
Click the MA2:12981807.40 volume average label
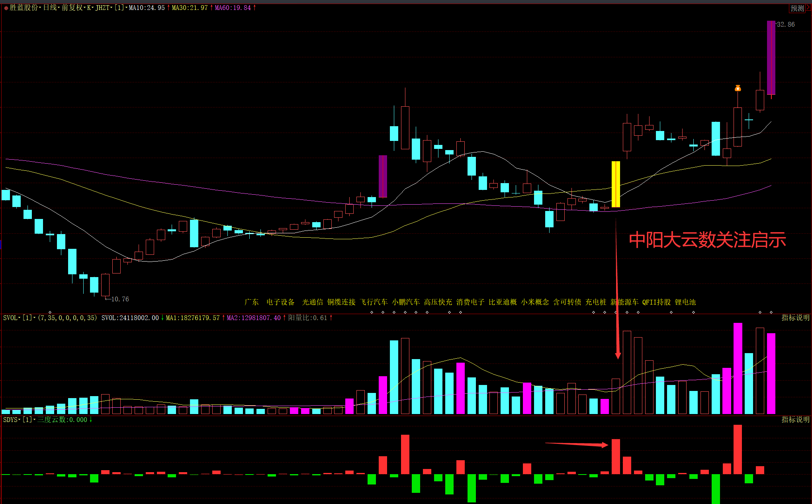254,318
